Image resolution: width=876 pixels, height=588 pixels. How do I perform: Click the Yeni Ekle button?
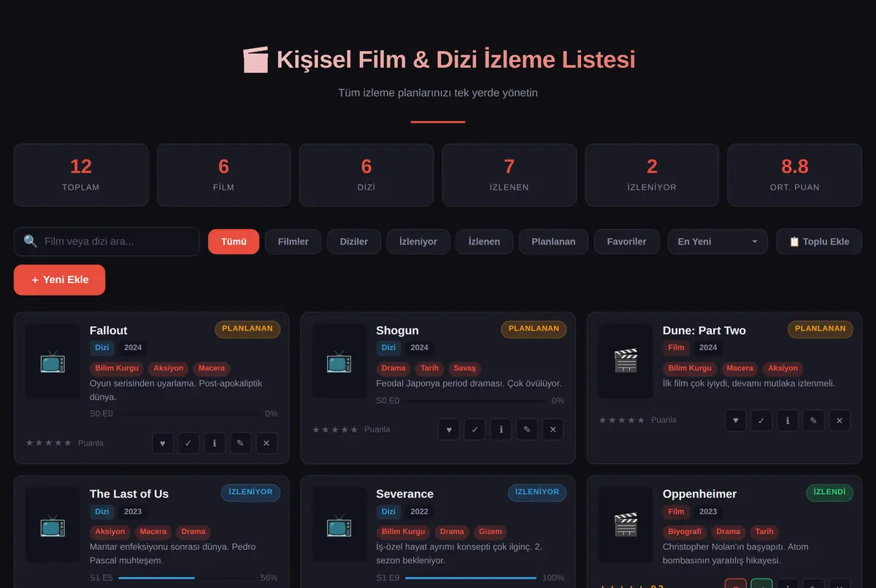pos(59,279)
